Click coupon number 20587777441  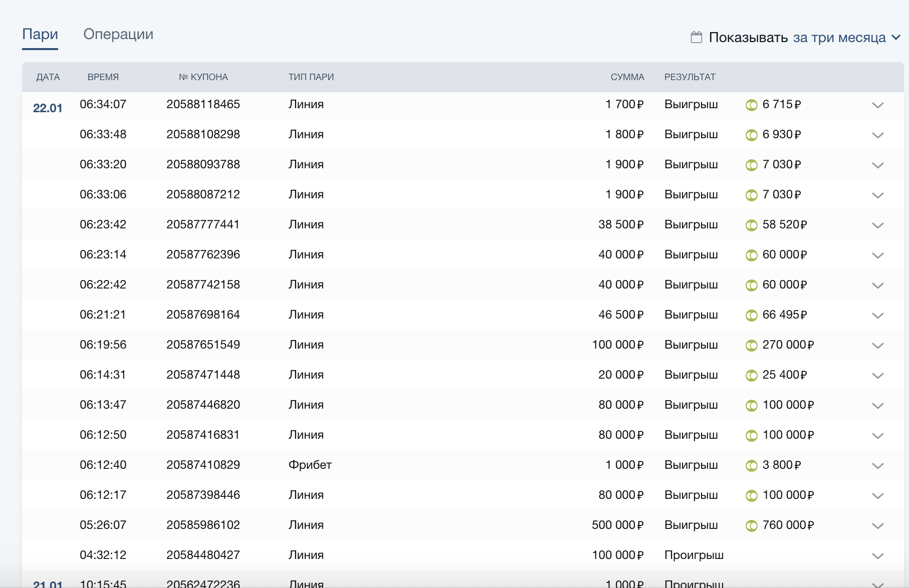(203, 224)
